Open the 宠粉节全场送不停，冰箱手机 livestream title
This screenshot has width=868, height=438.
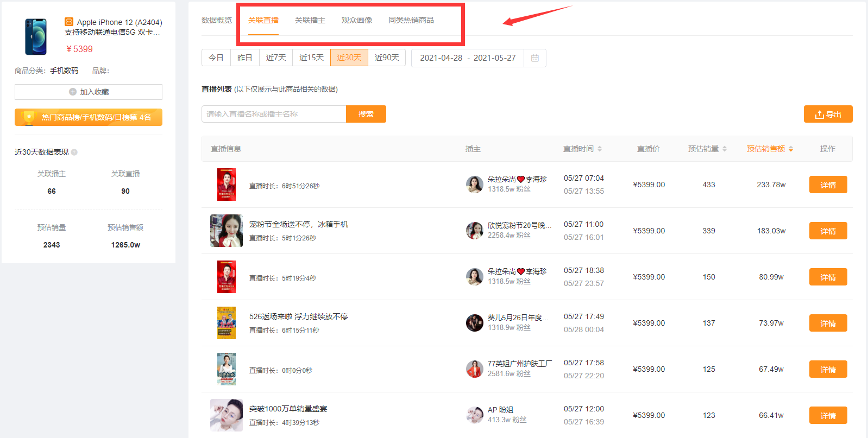[x=299, y=224]
